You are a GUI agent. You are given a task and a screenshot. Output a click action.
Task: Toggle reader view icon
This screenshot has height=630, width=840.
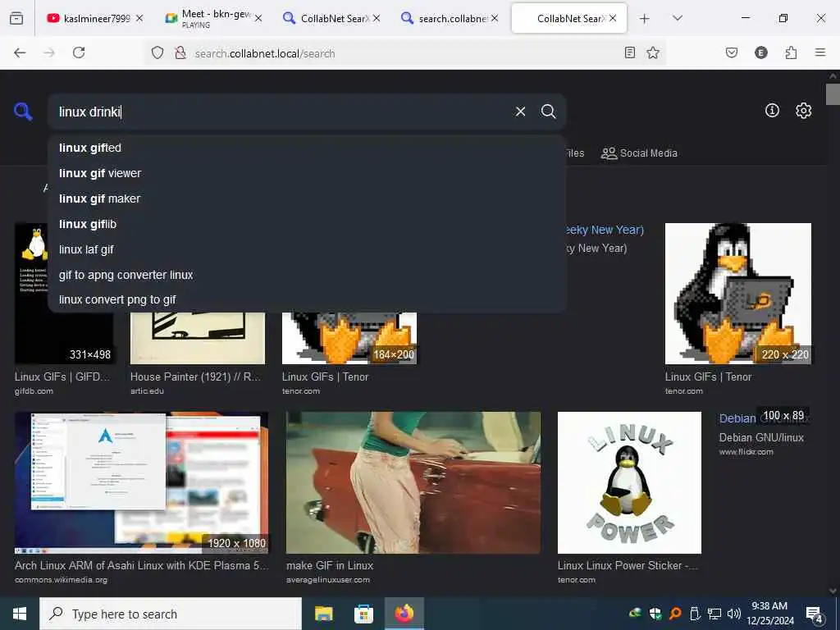click(630, 52)
